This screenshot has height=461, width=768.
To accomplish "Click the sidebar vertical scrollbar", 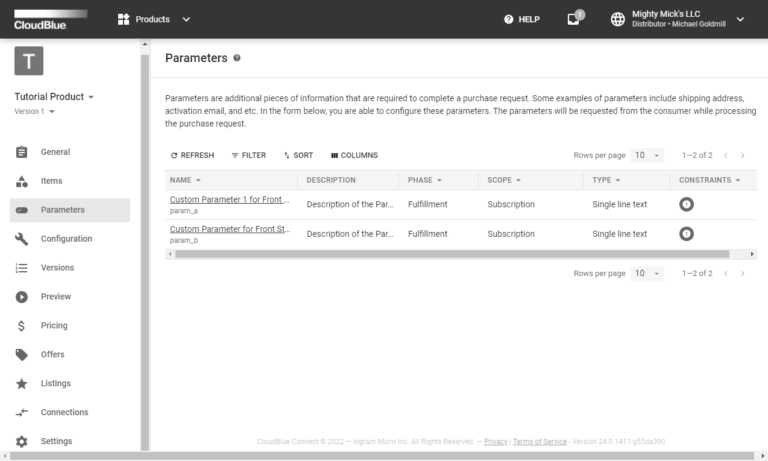I will [x=145, y=252].
